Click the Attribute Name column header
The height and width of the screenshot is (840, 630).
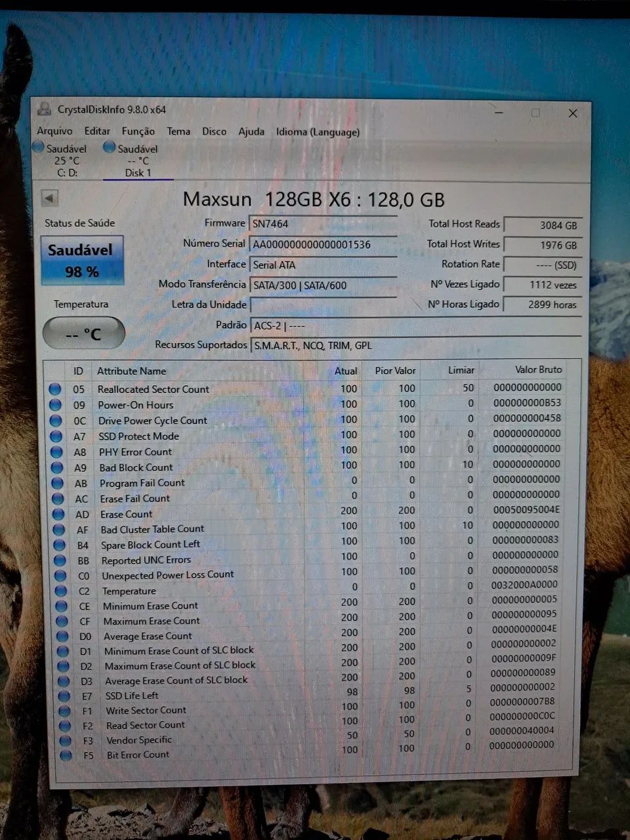(131, 371)
